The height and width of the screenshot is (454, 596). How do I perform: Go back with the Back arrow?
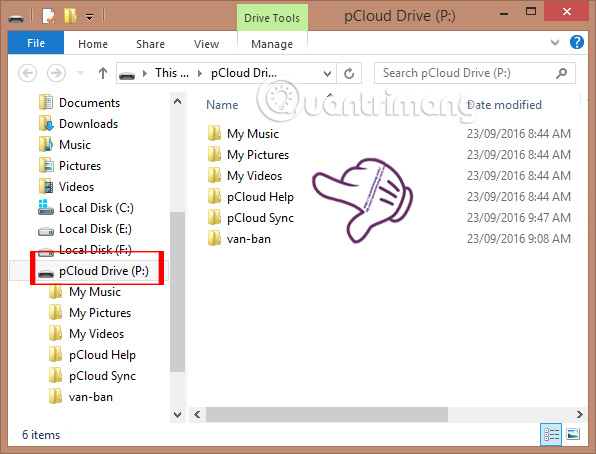pyautogui.click(x=28, y=73)
